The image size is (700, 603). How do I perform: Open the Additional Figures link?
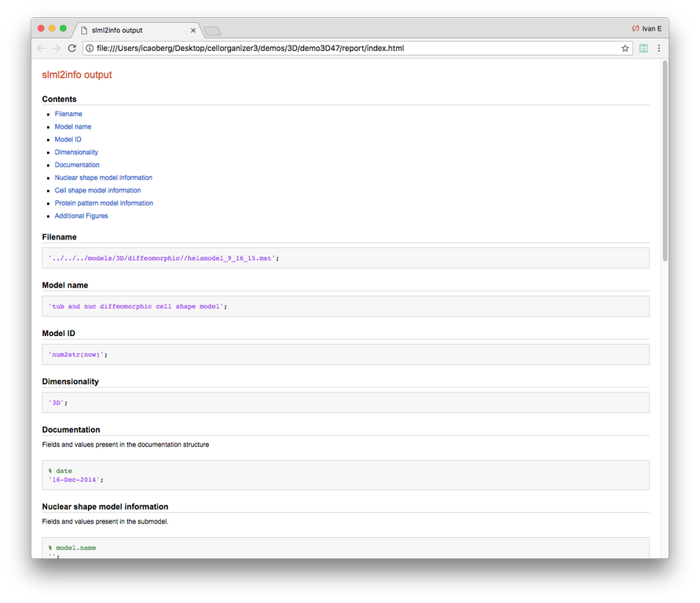point(81,216)
